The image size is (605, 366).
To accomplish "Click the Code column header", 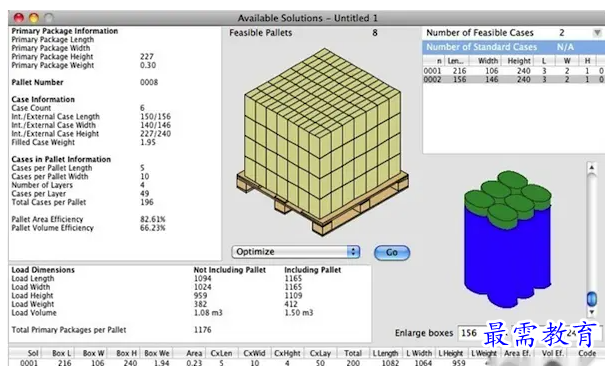I will pyautogui.click(x=586, y=353).
